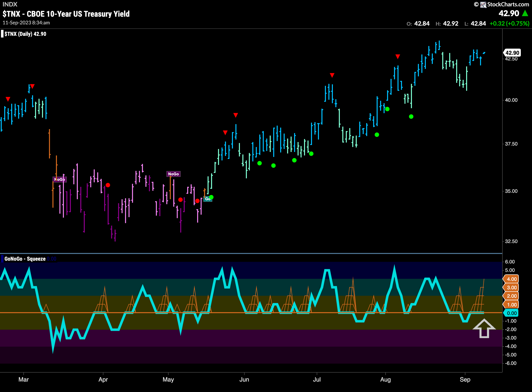Click the Jun label on the time axis
This screenshot has height=392, width=532.
coord(244,380)
